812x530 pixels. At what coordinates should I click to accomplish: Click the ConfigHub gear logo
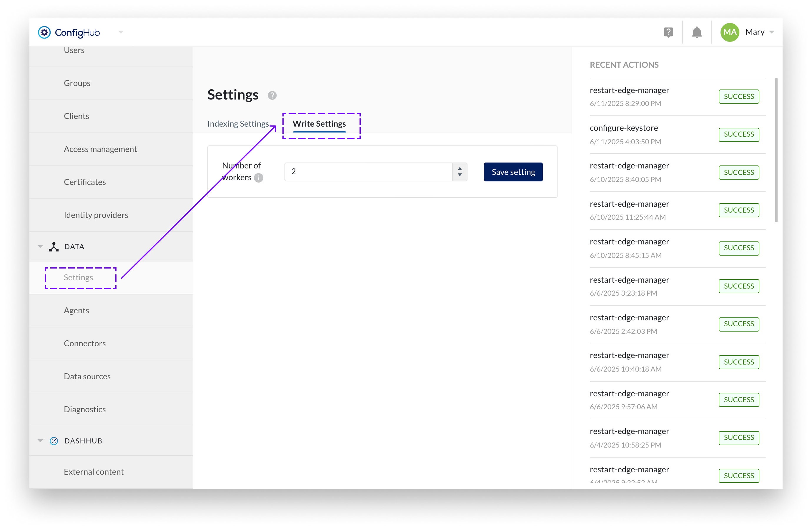pos(44,32)
